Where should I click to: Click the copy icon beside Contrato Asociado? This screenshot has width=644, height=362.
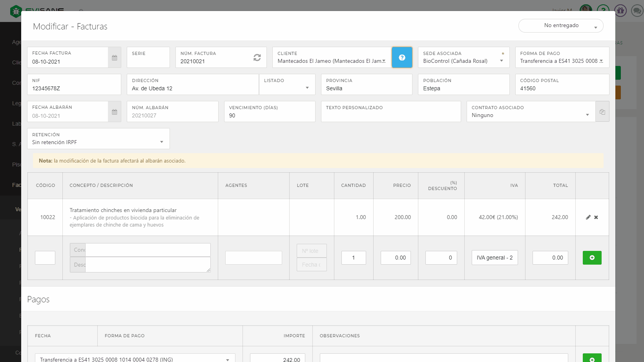tap(602, 112)
